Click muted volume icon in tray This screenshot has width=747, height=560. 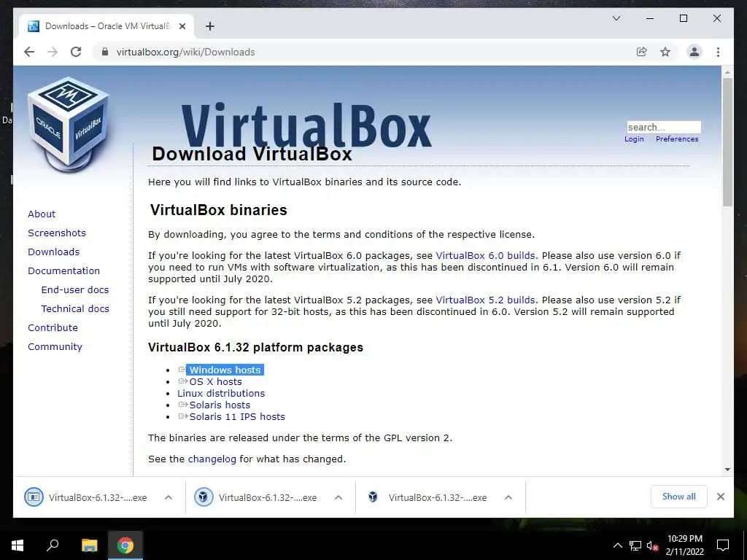click(653, 545)
